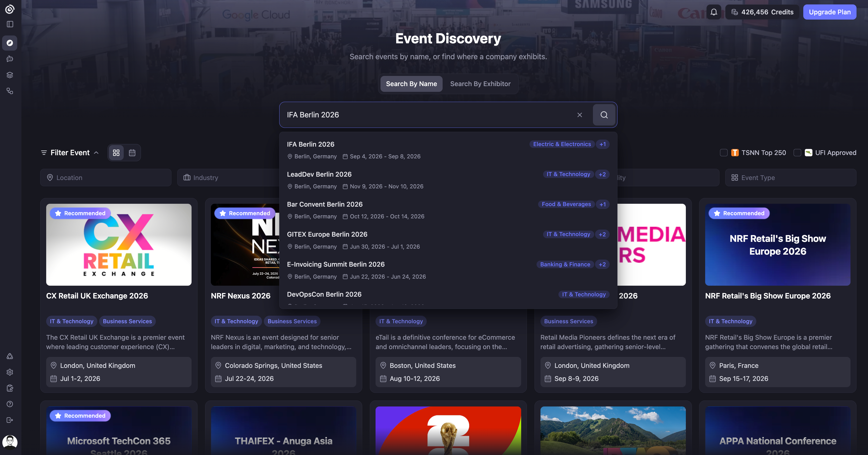Click the +2 badge on LeadDev Berlin
The image size is (868, 455).
[602, 175]
